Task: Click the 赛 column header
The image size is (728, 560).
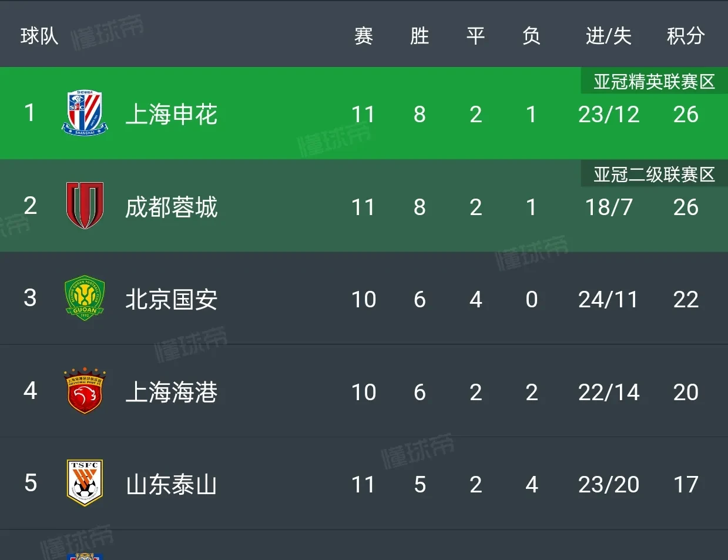Action: click(363, 36)
